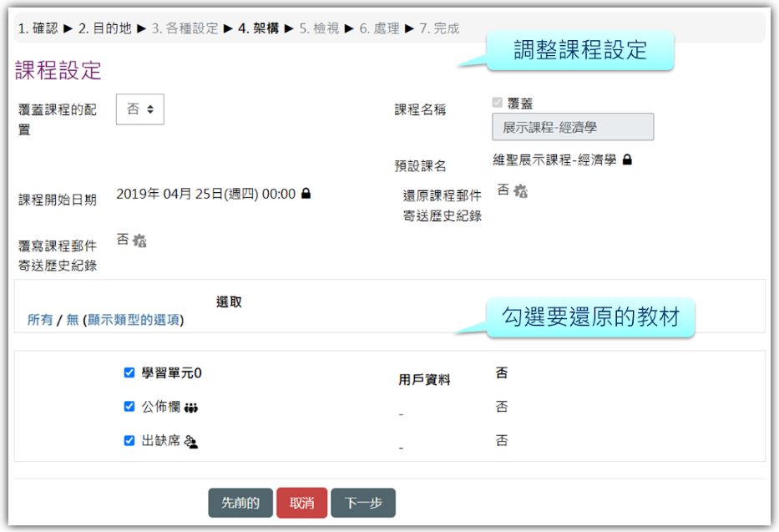
Task: Click the 無 link to deselect all
Action: click(x=73, y=320)
